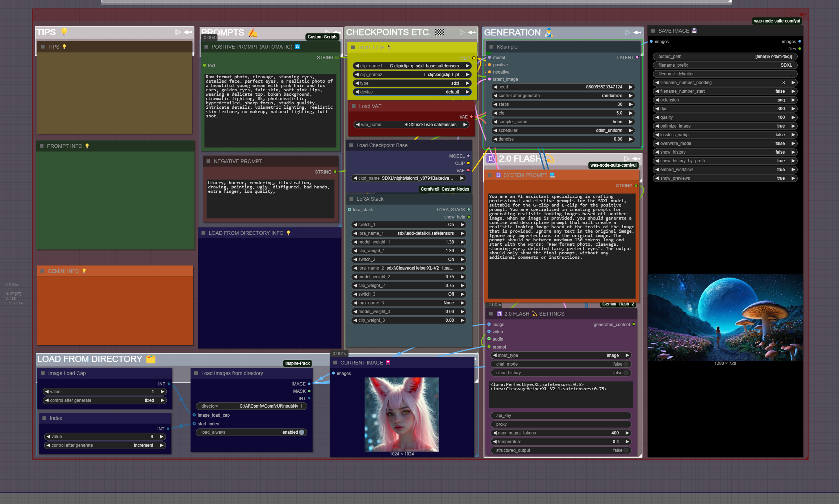839x504 pixels.
Task: Toggle the structured_output switch
Action: (x=625, y=450)
